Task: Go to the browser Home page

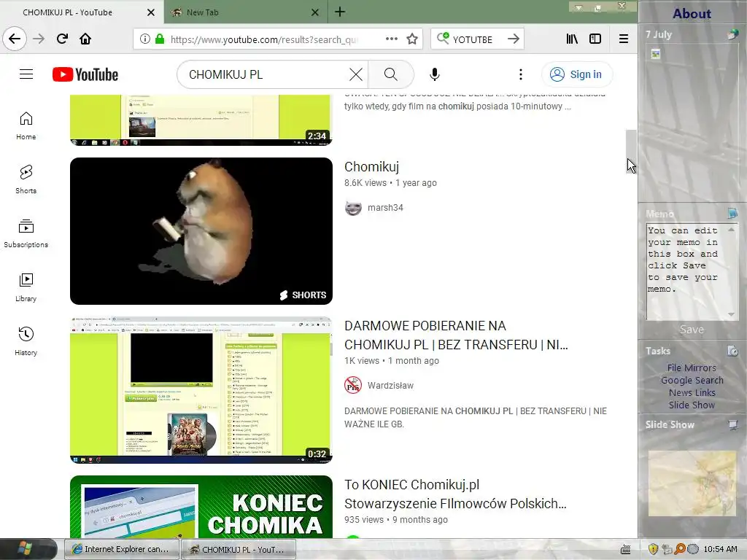Action: click(x=85, y=39)
